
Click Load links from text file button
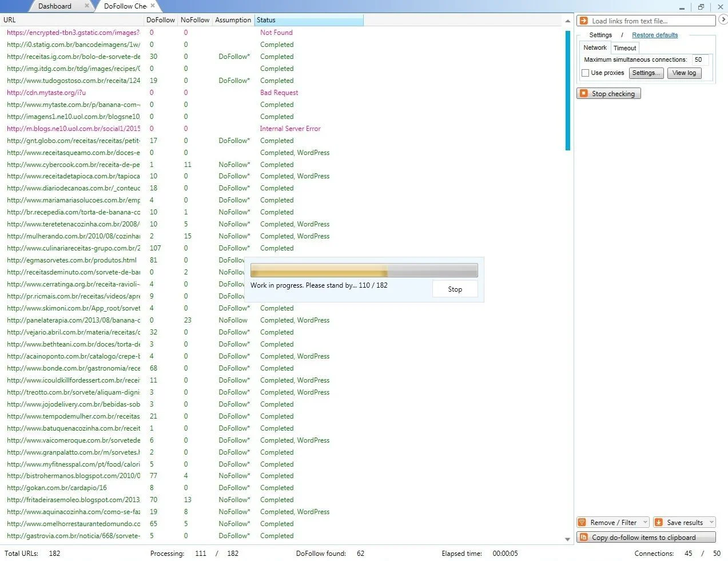point(646,21)
